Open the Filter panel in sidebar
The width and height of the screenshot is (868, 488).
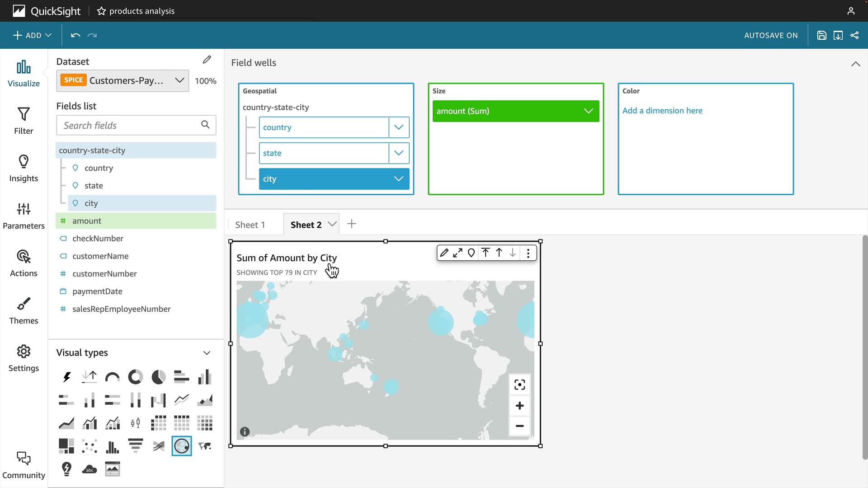click(24, 121)
